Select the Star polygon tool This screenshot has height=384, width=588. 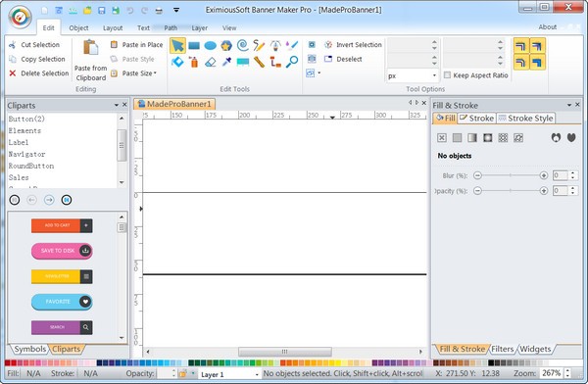226,46
